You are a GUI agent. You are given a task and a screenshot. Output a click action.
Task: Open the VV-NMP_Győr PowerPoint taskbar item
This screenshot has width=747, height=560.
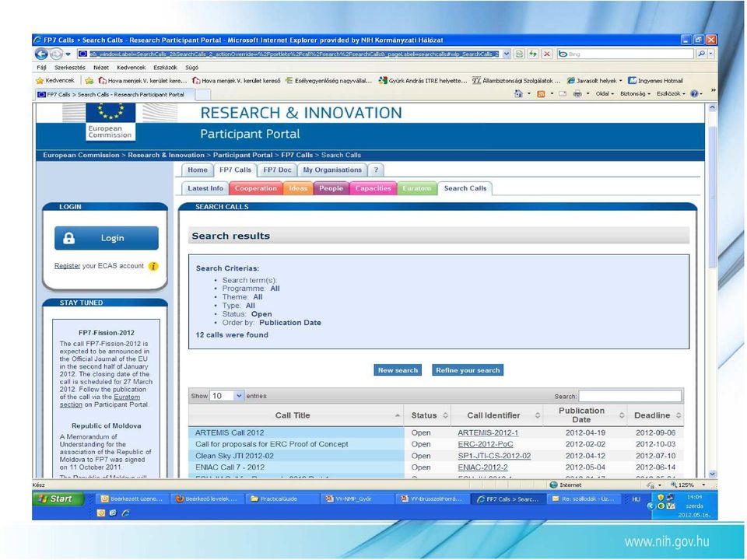(356, 499)
